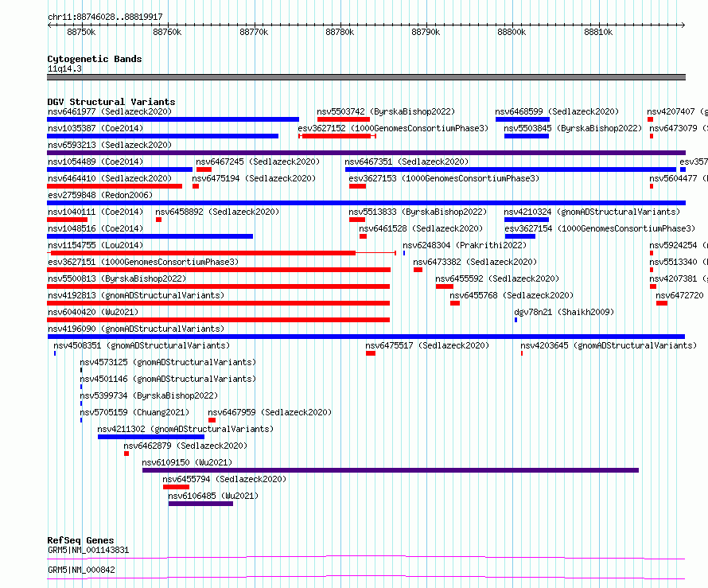Select dgv78n21 (Shaikh2009) label

click(x=564, y=312)
